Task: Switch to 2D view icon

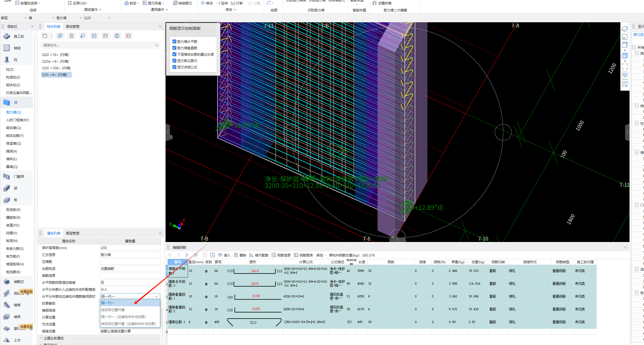Action: 625,37
